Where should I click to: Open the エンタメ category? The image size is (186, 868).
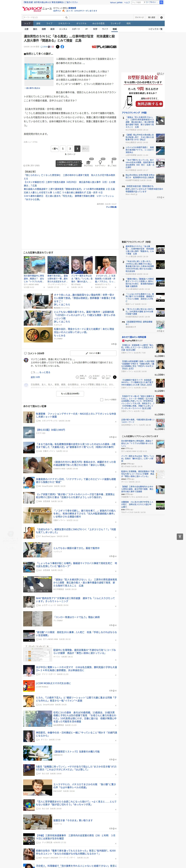[63, 29]
